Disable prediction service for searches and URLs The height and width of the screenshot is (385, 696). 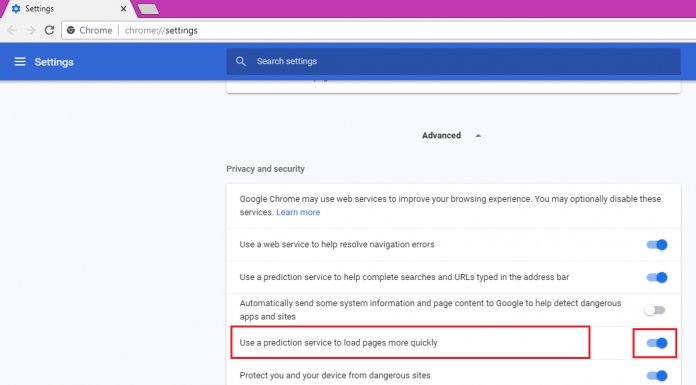[x=656, y=278]
